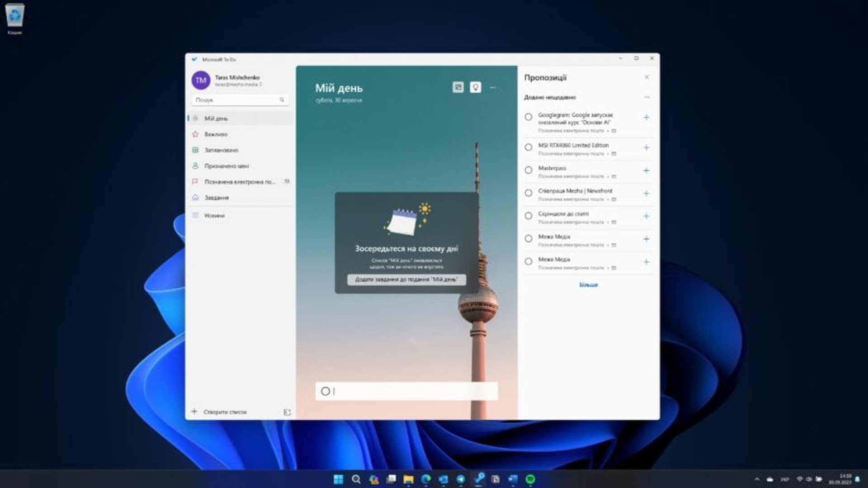
Task: Show hidden tray icons with the chevron
Action: [757, 479]
